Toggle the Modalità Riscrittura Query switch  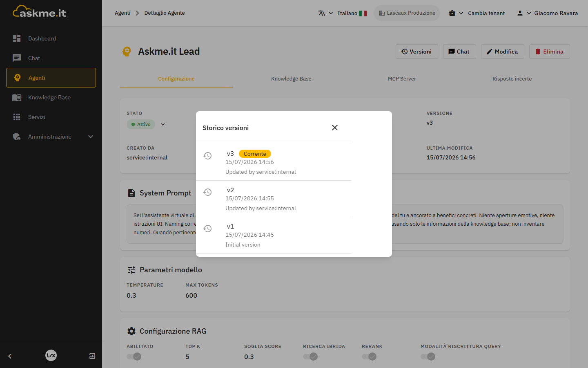click(428, 357)
